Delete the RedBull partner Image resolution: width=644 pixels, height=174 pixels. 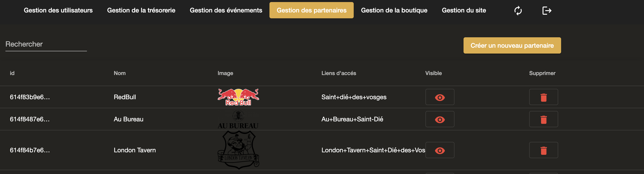pyautogui.click(x=543, y=97)
